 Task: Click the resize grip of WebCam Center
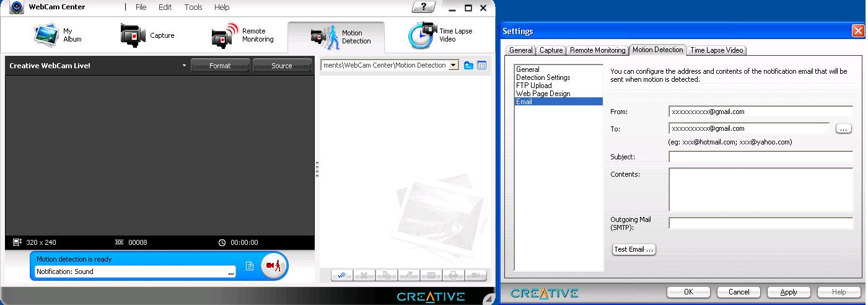[488, 299]
